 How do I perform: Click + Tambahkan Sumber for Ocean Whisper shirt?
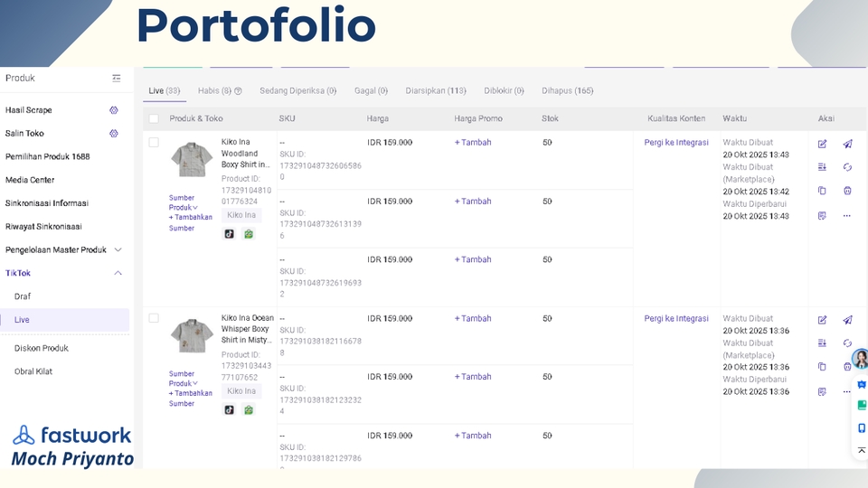coord(191,399)
